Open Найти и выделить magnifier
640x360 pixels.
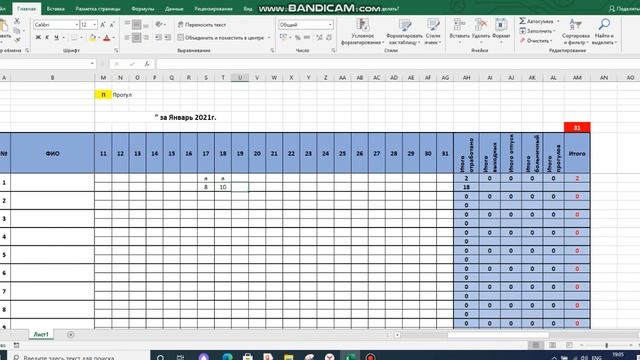[x=604, y=31]
